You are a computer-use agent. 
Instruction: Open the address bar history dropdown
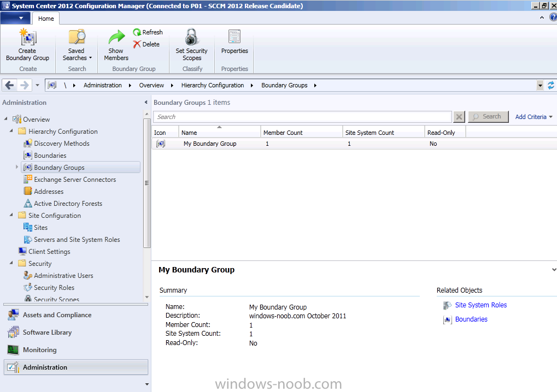(540, 85)
